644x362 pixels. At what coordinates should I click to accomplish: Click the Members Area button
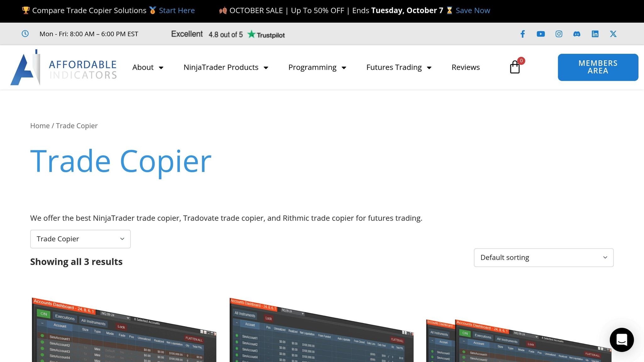(598, 67)
